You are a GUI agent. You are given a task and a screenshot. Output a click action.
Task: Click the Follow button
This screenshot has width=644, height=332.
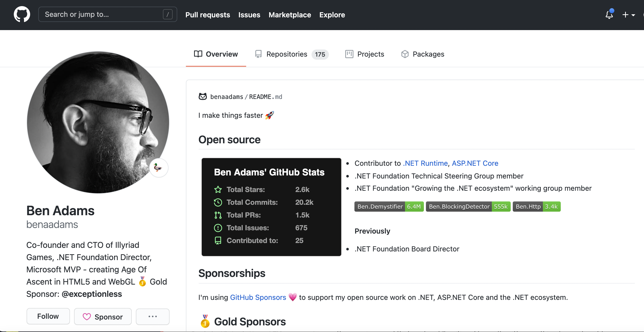coord(48,316)
